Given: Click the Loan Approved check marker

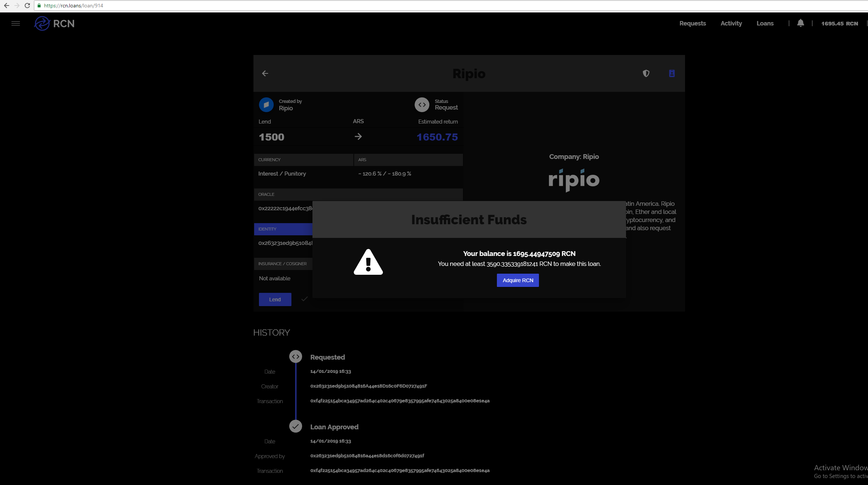Looking at the screenshot, I should (295, 426).
